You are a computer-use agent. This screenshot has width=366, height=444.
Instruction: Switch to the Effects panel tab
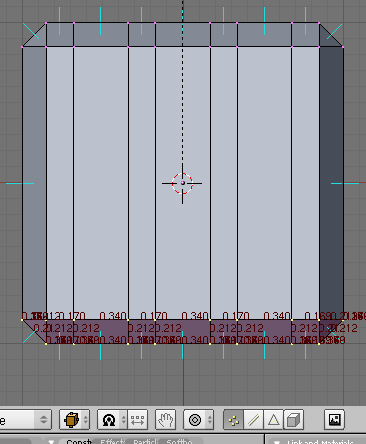coord(113,441)
